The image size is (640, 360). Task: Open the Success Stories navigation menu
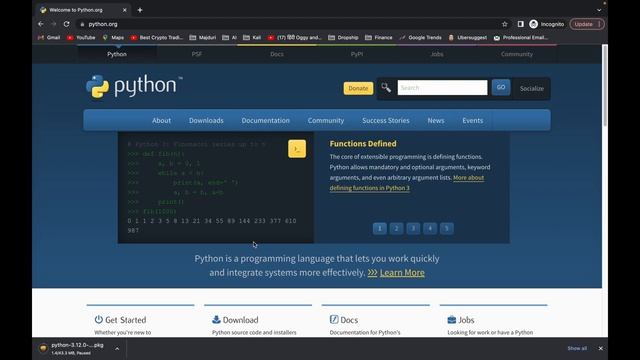click(386, 120)
